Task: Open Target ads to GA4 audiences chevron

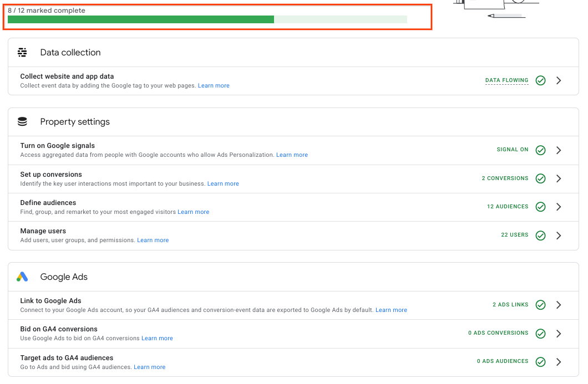Action: pos(559,362)
